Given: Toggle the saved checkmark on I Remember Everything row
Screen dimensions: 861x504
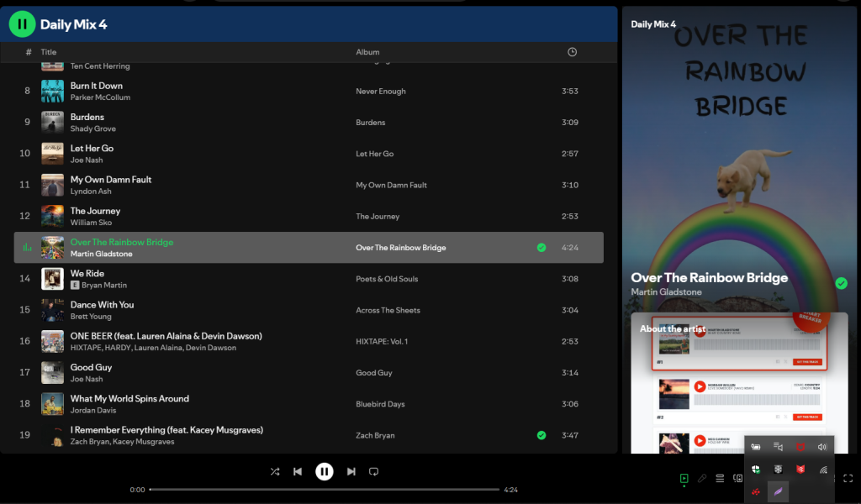Looking at the screenshot, I should pyautogui.click(x=541, y=435).
